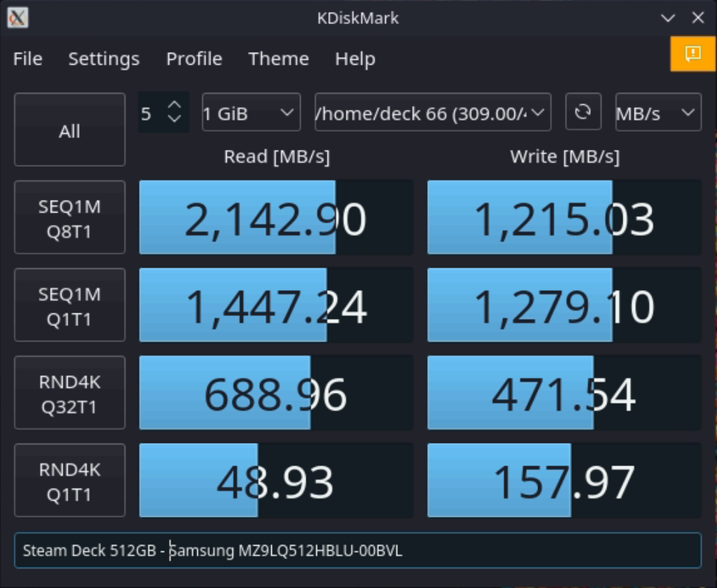Open the Help menu
Screen dimensions: 717x588
[x=355, y=59]
